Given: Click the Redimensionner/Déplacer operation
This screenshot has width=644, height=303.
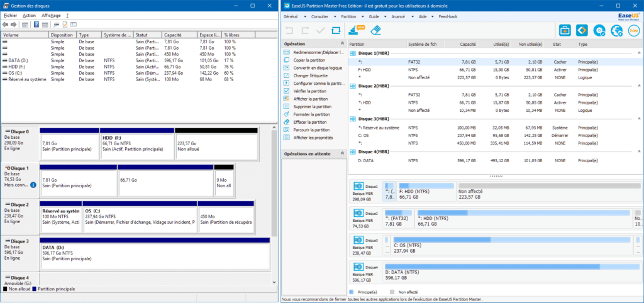Looking at the screenshot, I should [314, 53].
